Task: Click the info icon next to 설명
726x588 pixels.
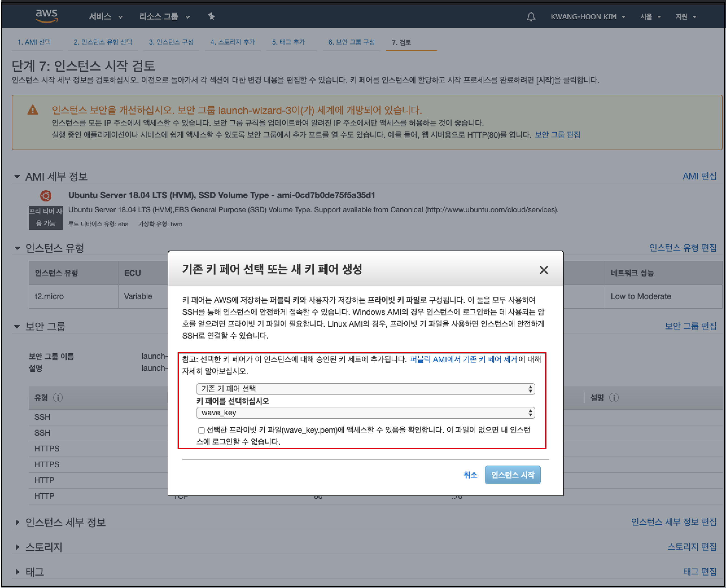Action: [x=614, y=397]
